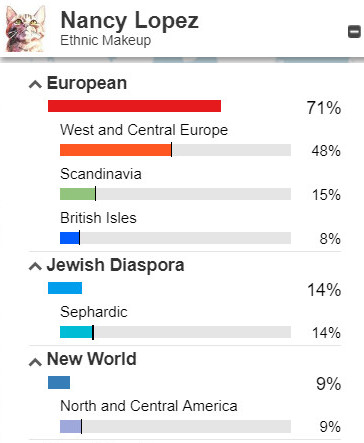364x443 pixels.
Task: Collapse the European category chevron
Action: (x=35, y=84)
